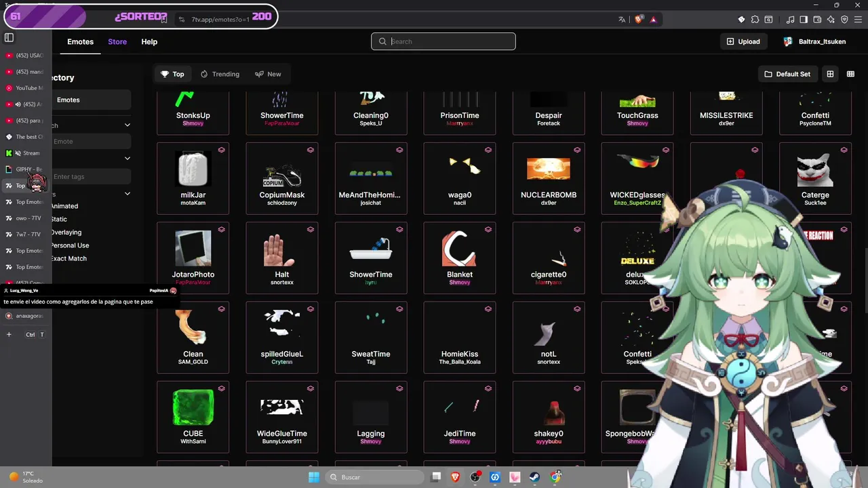The height and width of the screenshot is (488, 868).
Task: Open Steam from the taskbar
Action: [x=534, y=477]
